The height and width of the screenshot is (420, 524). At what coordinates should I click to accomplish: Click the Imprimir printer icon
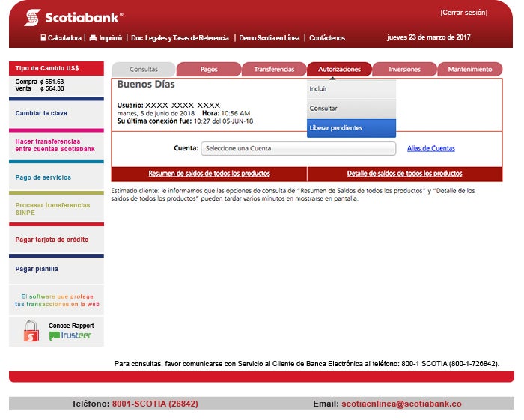(x=93, y=37)
